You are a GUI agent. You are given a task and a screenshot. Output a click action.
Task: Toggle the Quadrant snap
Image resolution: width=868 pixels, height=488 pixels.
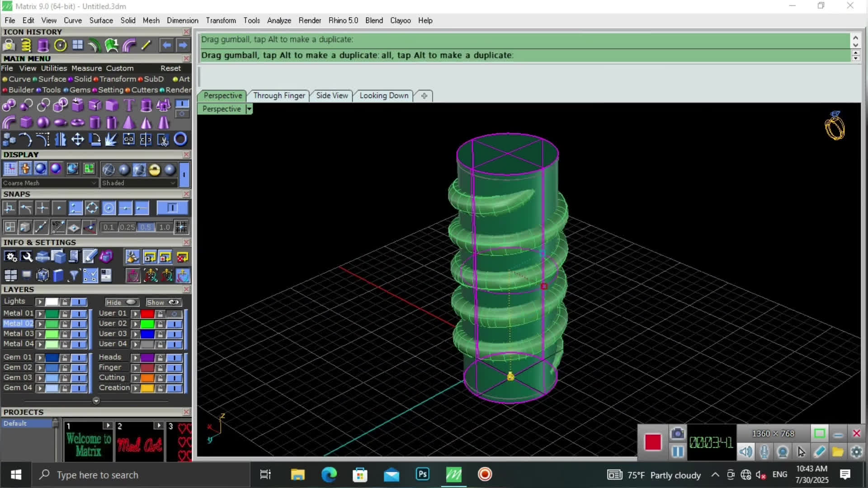[92, 208]
